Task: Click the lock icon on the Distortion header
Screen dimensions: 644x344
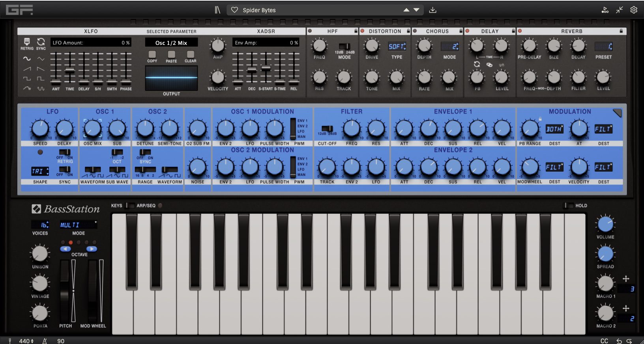Action: pos(408,31)
